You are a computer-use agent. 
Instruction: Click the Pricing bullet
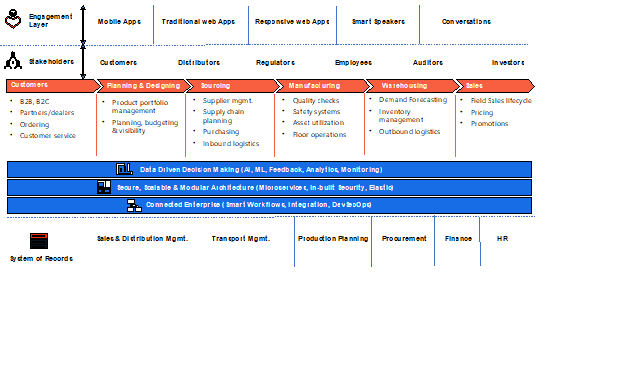[x=482, y=113]
